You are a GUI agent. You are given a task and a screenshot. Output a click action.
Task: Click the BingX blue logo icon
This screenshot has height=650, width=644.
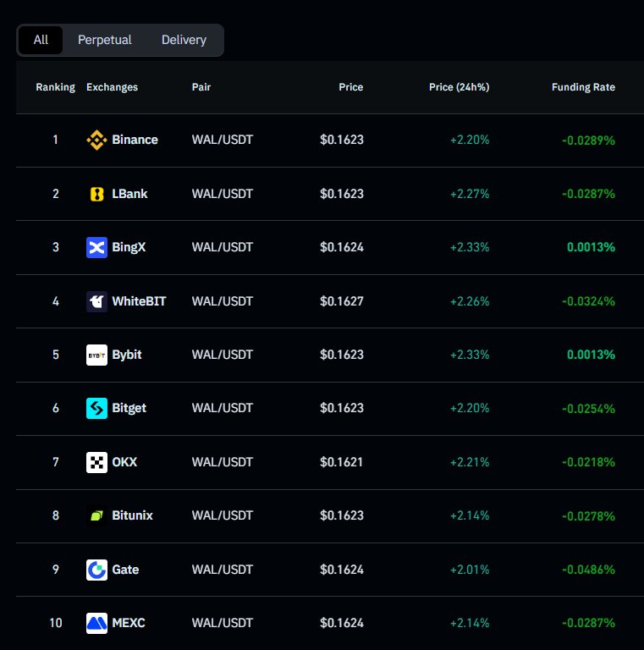click(96, 247)
